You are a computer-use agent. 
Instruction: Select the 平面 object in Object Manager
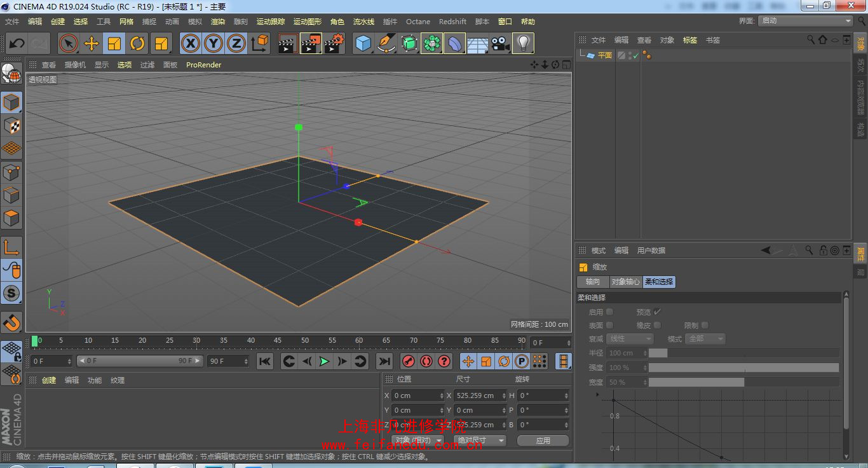(604, 55)
